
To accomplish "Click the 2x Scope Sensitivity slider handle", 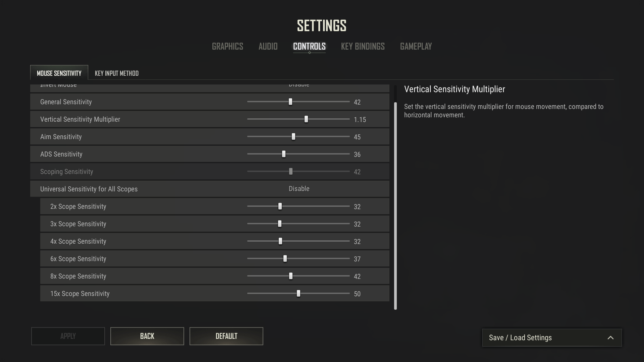I will [280, 206].
